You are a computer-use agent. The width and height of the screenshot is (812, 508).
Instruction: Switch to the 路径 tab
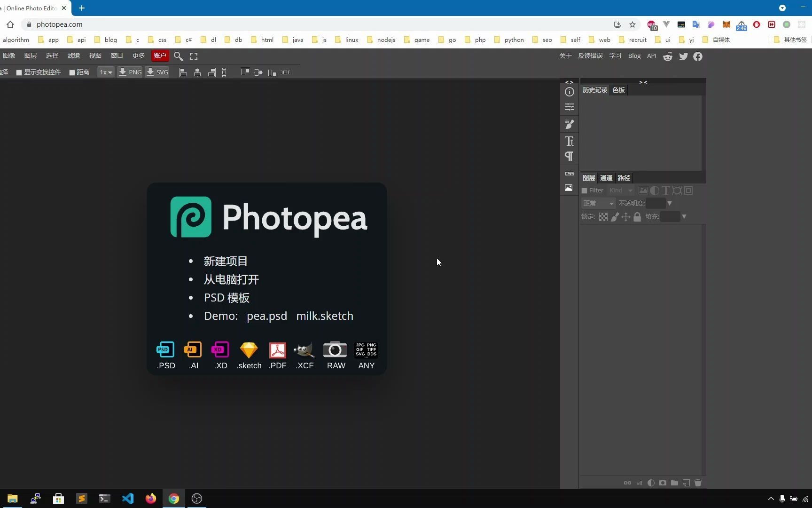pos(624,178)
